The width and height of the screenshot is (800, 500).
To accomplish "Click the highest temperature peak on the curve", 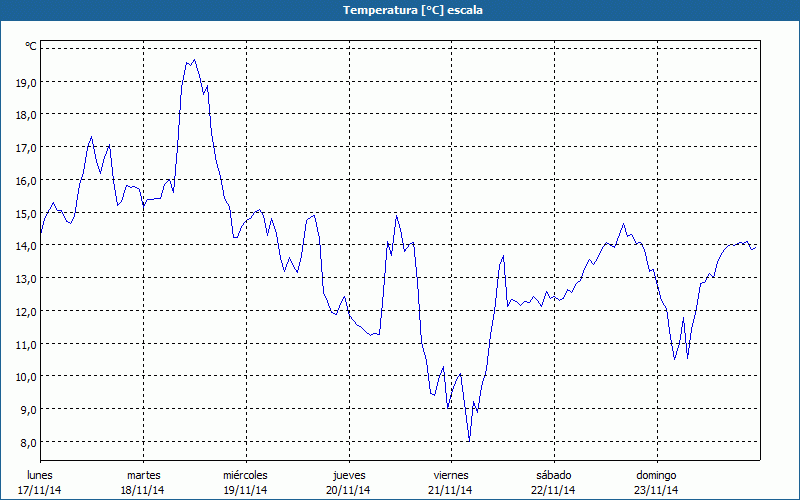I will (x=193, y=60).
